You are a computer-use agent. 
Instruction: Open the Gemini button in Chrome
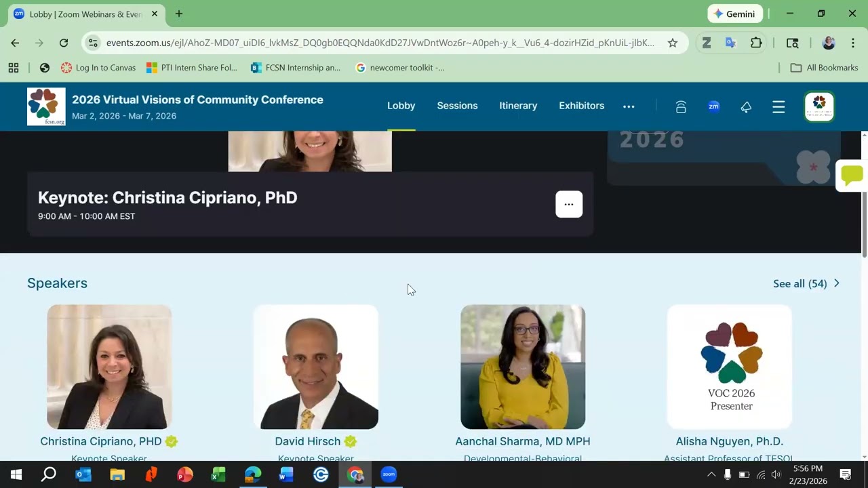pos(735,14)
